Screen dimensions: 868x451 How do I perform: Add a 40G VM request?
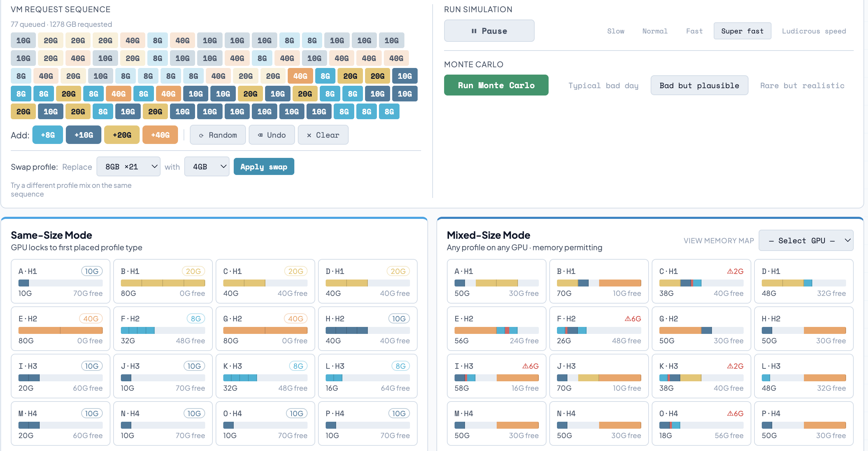160,135
